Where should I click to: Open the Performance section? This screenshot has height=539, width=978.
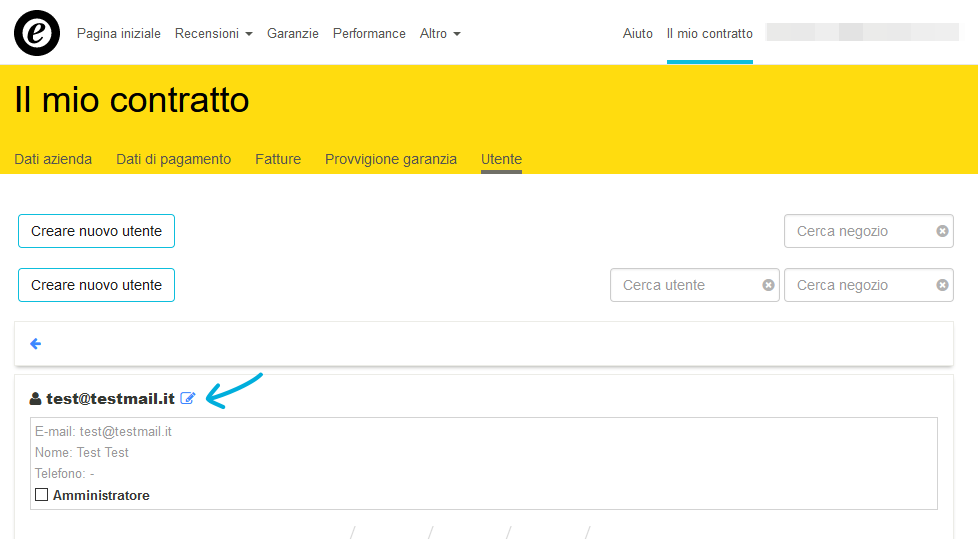(x=369, y=33)
